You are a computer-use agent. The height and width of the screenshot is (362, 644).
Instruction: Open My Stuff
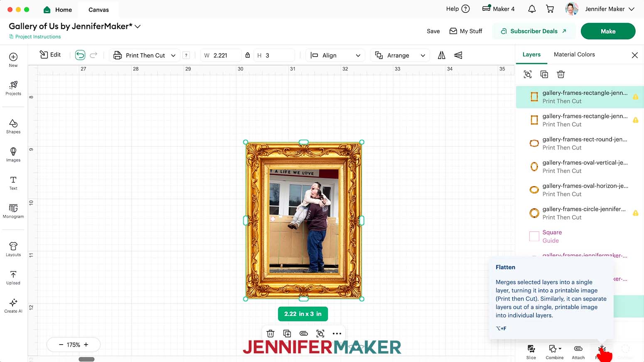466,31
